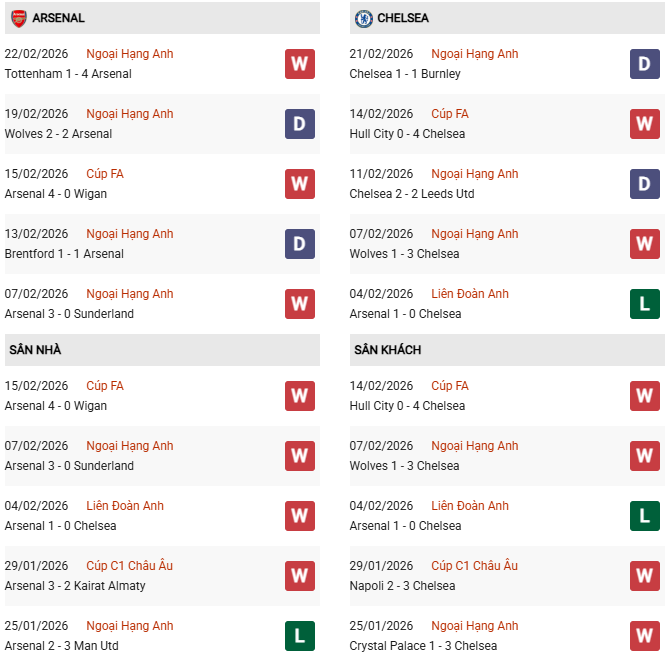666x661 pixels.
Task: Open Liên Đoàn Anh link in Arsenal home list
Action: [125, 506]
